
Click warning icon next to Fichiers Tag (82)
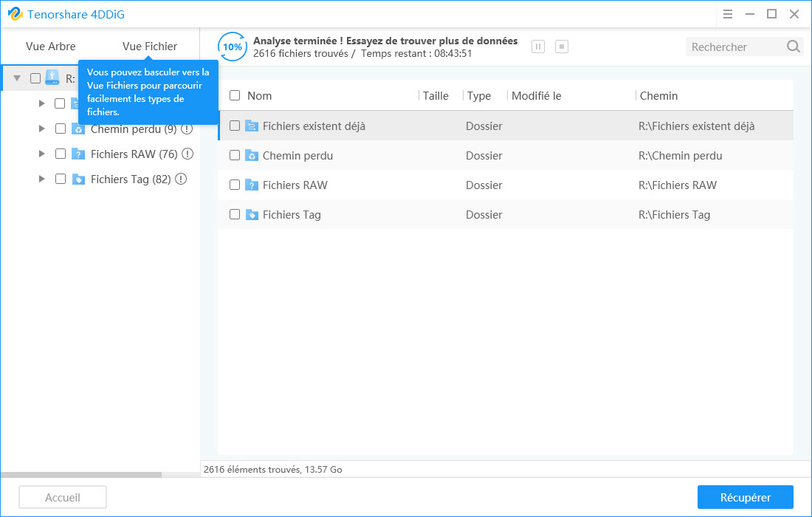181,179
